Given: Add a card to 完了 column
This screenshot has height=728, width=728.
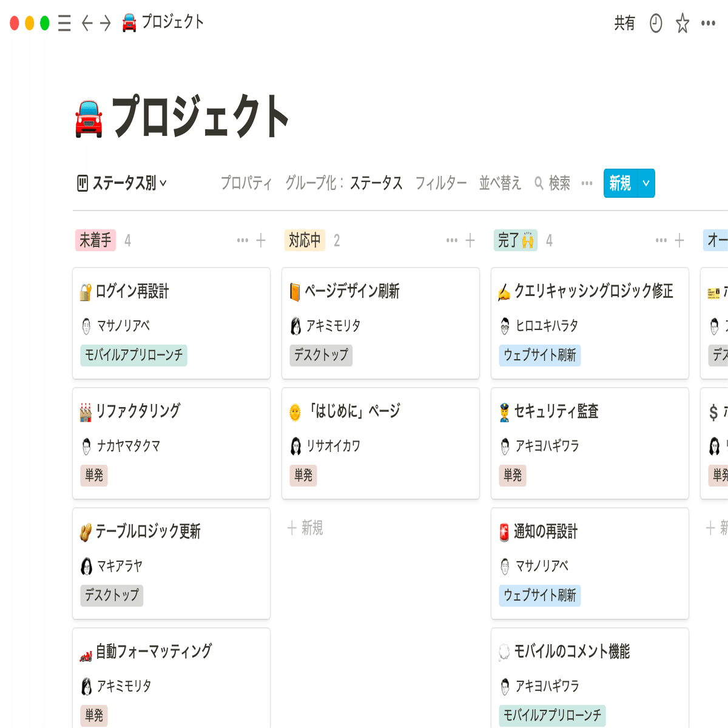Looking at the screenshot, I should [x=679, y=240].
